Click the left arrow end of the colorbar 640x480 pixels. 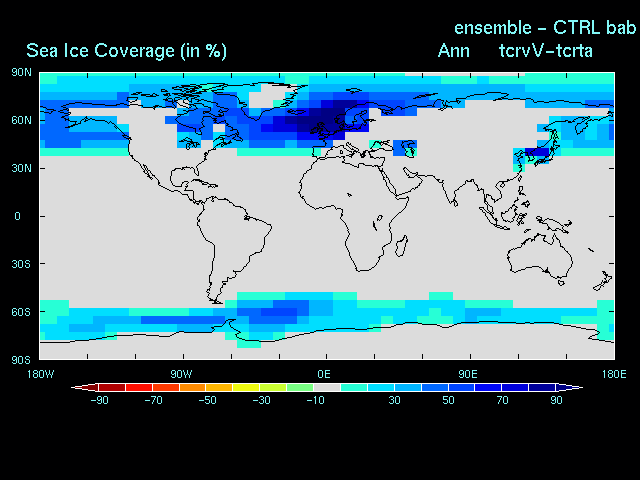[84, 387]
